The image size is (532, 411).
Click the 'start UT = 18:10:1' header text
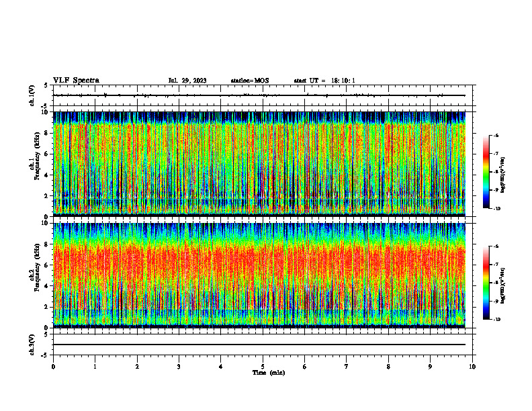point(324,81)
